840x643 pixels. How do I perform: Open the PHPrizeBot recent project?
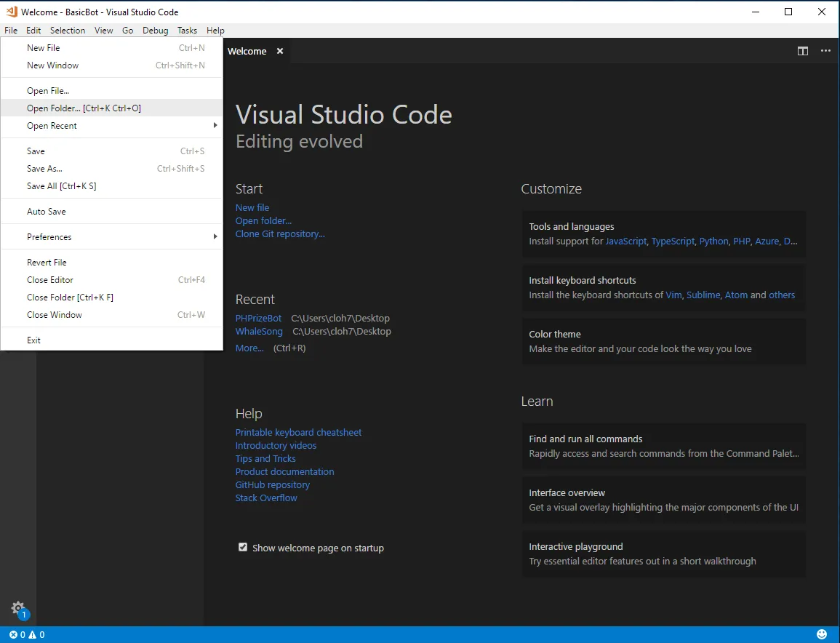tap(258, 318)
